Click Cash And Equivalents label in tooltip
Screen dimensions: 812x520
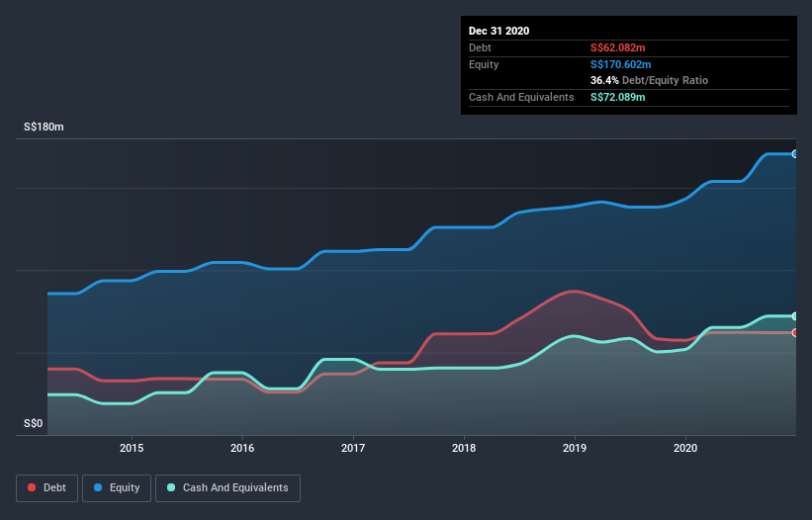click(x=521, y=97)
